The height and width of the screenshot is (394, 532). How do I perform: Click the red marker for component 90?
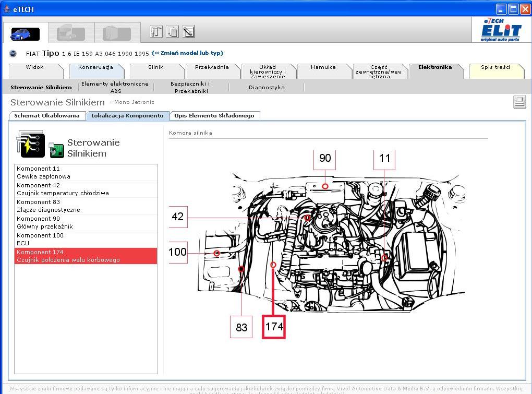tap(325, 186)
